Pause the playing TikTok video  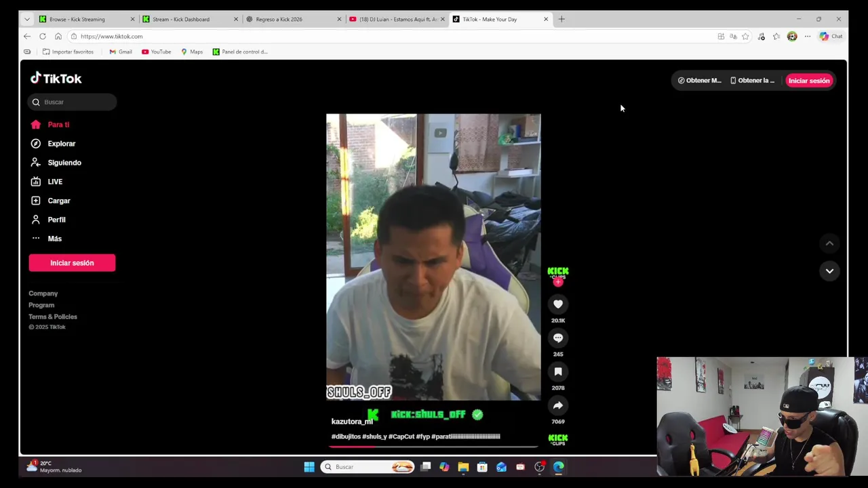tap(433, 258)
